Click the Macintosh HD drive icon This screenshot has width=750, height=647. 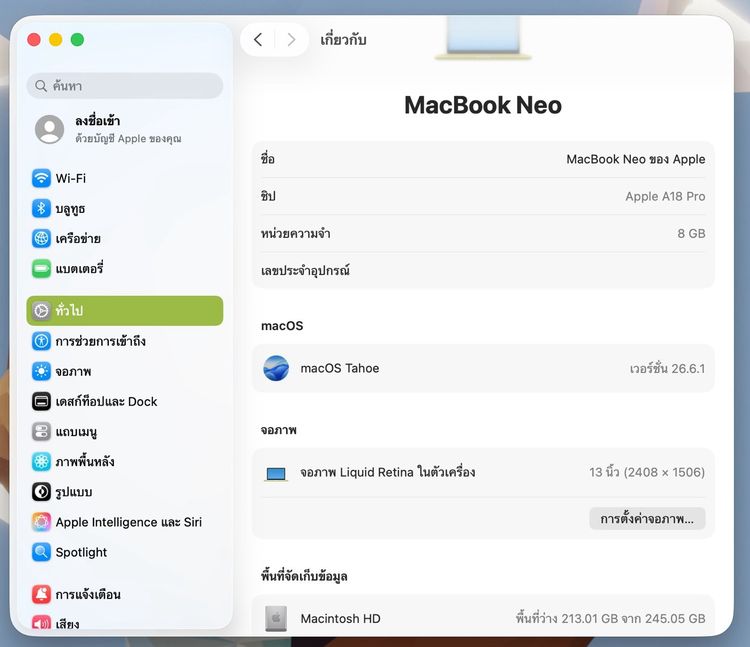276,618
